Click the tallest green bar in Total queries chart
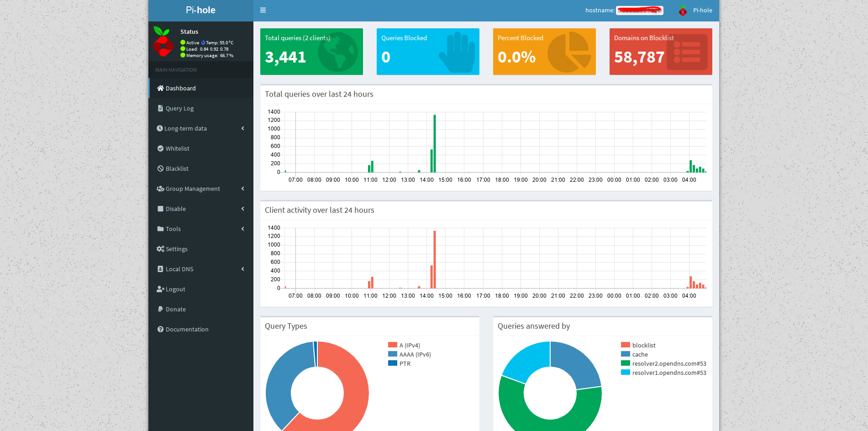The width and height of the screenshot is (868, 431). tap(435, 143)
